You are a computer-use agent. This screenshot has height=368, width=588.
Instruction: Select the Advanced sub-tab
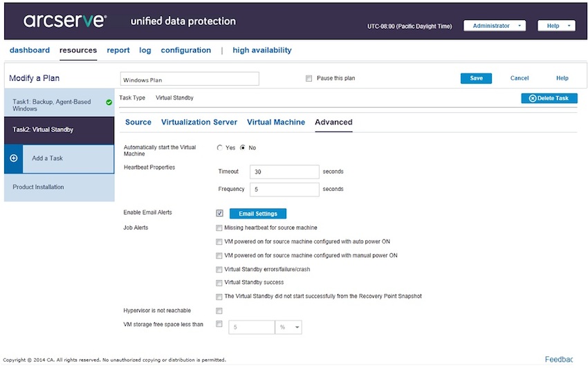tap(333, 122)
